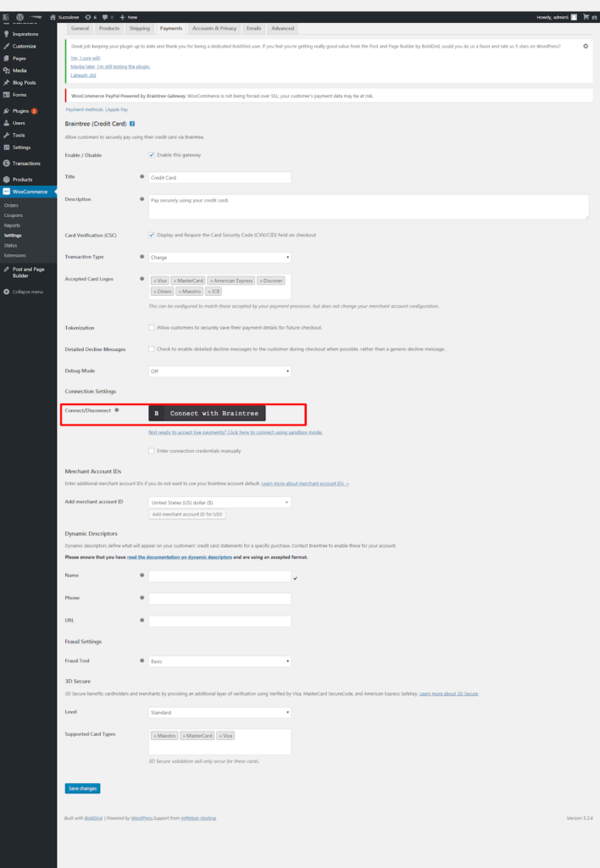Click Connect with Braintree button

[x=207, y=414]
